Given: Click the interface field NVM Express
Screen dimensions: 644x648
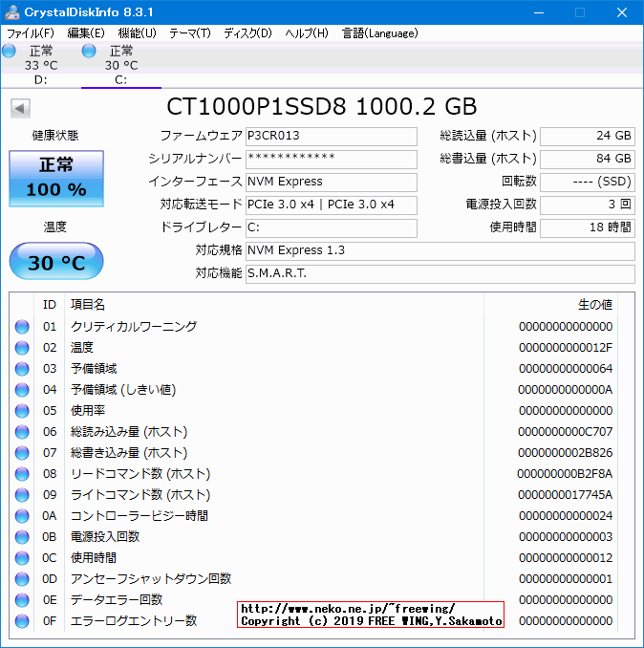Looking at the screenshot, I should point(332,183).
